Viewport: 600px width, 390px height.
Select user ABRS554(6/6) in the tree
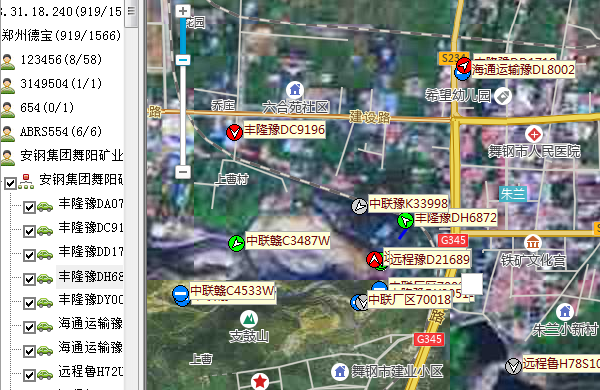(x=61, y=132)
